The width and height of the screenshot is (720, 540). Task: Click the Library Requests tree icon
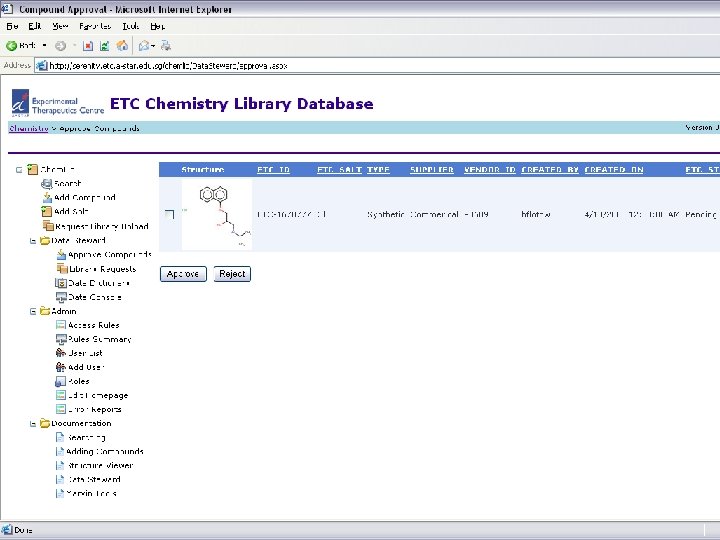[62, 269]
